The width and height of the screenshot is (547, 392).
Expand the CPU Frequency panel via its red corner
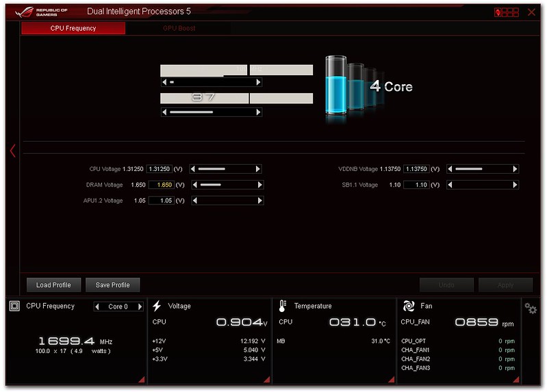[142, 380]
